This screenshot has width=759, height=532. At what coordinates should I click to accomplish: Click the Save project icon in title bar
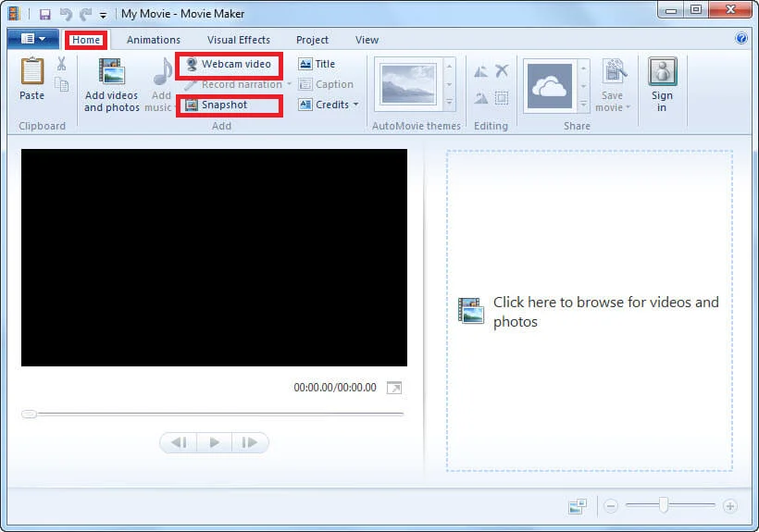(45, 14)
